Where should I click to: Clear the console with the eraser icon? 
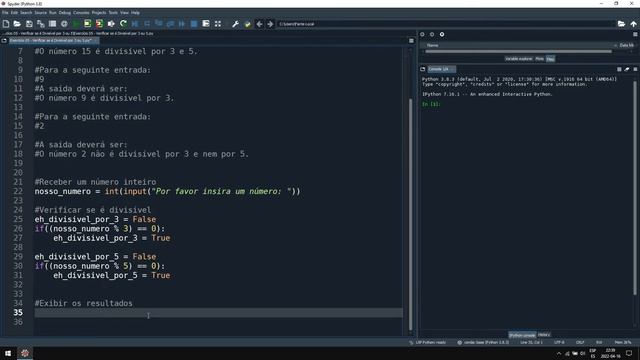point(627,69)
